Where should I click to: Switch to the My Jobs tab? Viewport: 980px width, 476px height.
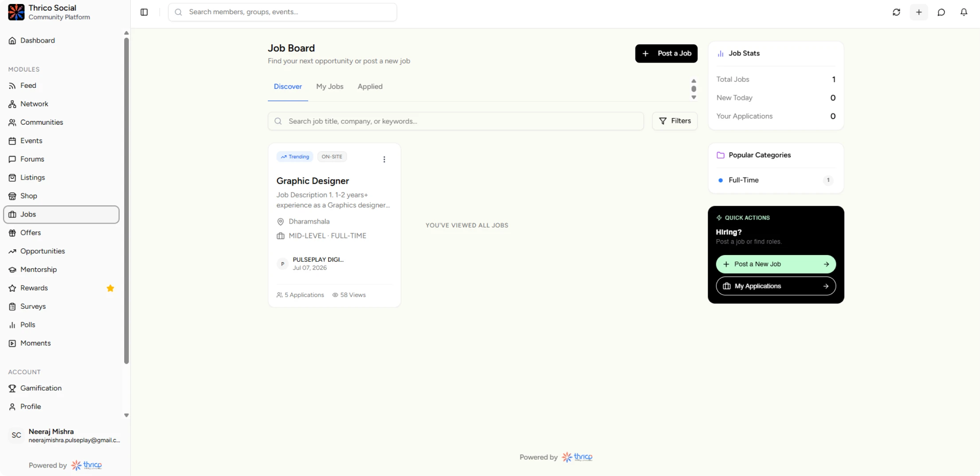click(329, 87)
